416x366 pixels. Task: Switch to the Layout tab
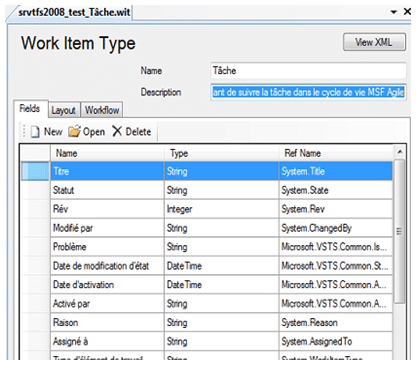click(x=64, y=110)
